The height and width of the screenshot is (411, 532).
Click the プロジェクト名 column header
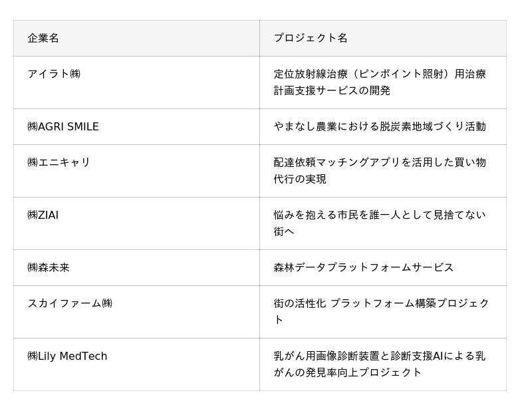tap(311, 38)
